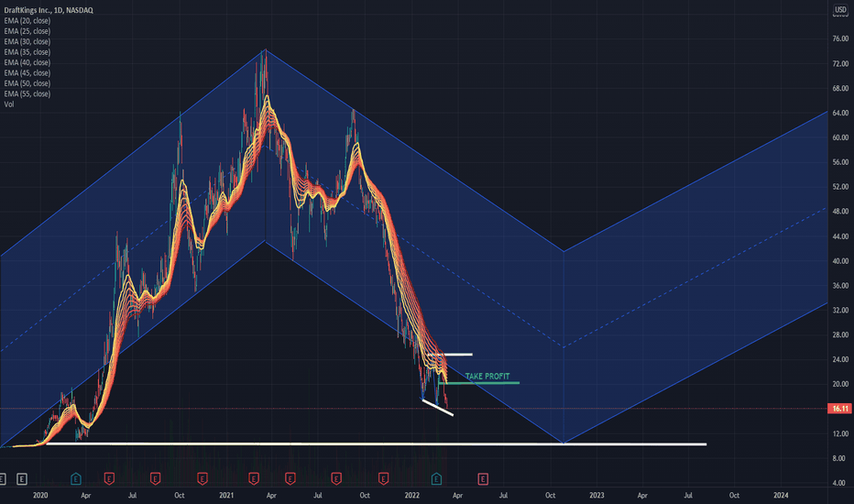Select the EMA (30, close) indicator legend
Screen dimensions: 854x504
(27, 41)
